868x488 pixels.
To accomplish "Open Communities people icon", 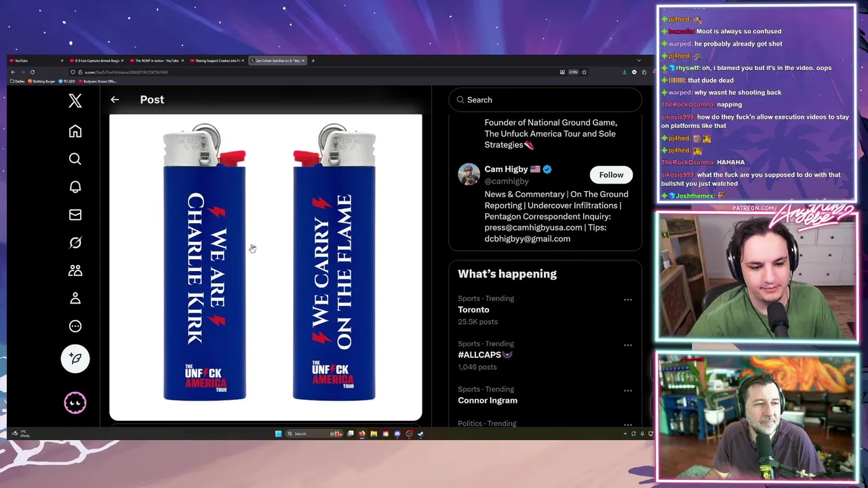I will click(75, 270).
